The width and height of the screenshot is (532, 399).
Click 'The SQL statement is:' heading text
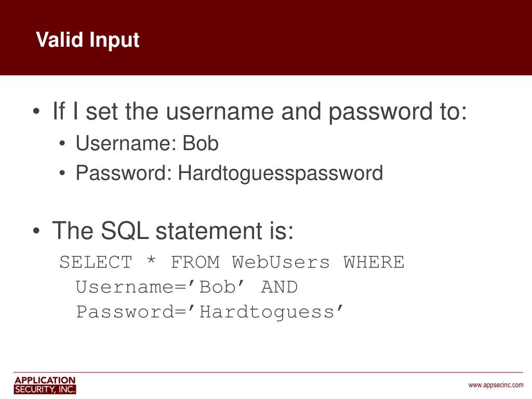coord(172,230)
